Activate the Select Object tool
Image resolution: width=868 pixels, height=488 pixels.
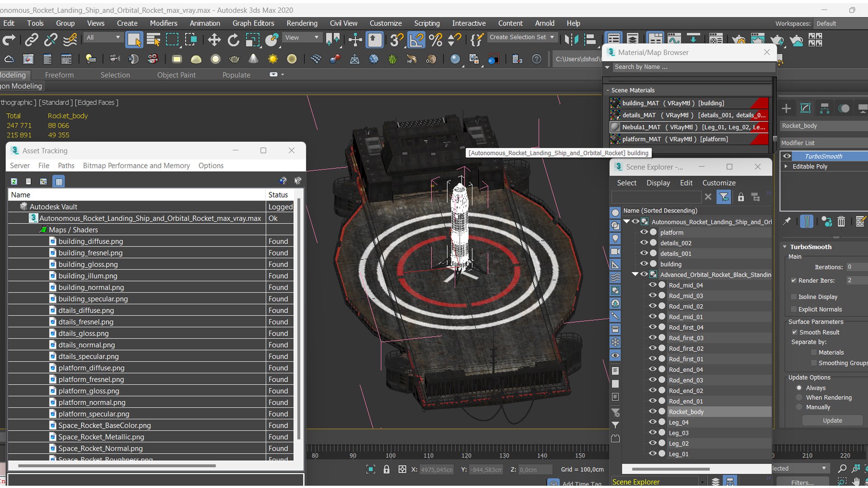[134, 40]
